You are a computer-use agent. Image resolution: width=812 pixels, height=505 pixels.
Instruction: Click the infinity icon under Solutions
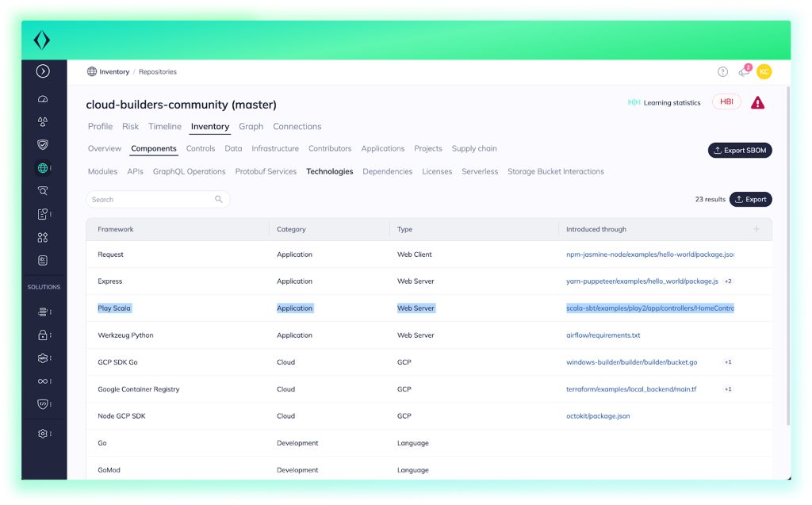tap(43, 381)
